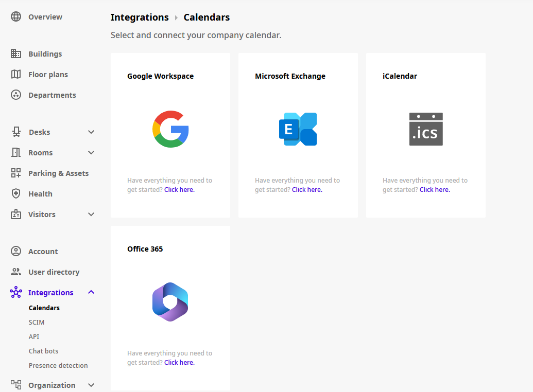Open the Calendars submenu item
The width and height of the screenshot is (533, 392).
(x=44, y=308)
